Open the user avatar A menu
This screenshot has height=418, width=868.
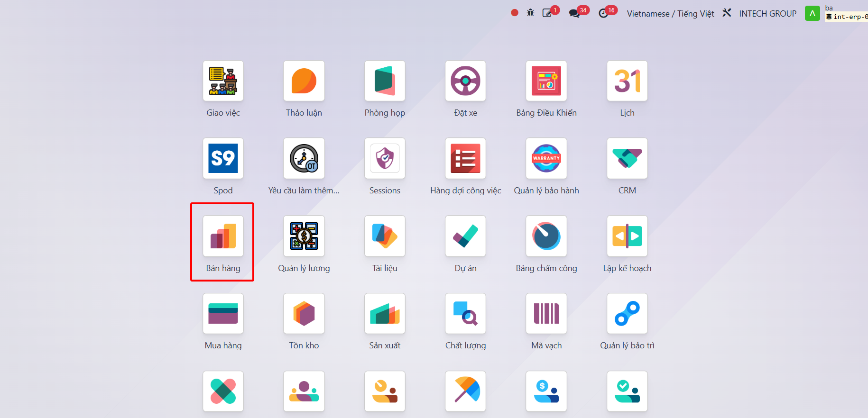click(x=812, y=13)
